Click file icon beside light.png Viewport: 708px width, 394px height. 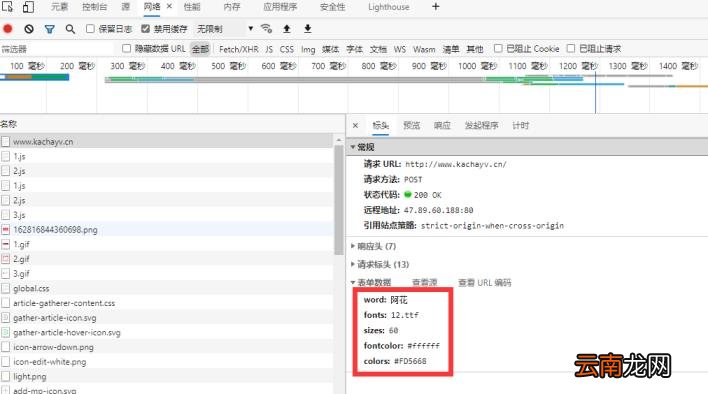click(x=5, y=376)
